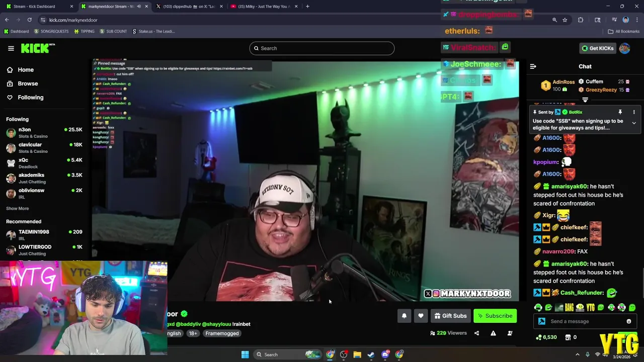Open File Explorer from taskbar
644x362 pixels.
pyautogui.click(x=357, y=354)
